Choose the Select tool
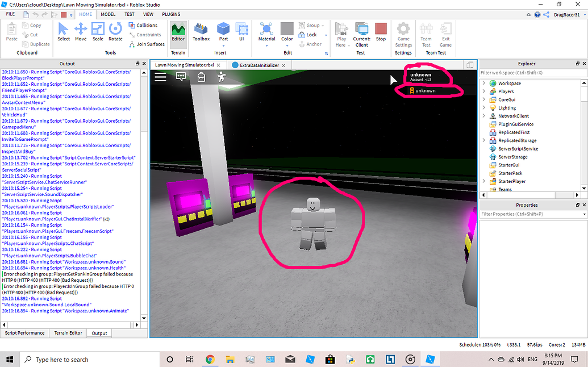The width and height of the screenshot is (588, 367). point(64,31)
